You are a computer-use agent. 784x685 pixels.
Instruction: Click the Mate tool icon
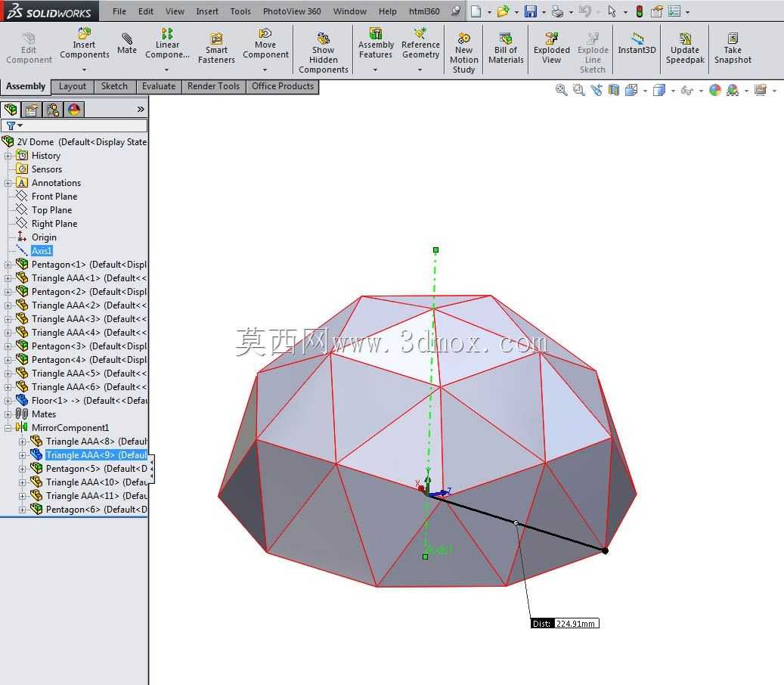tap(127, 43)
